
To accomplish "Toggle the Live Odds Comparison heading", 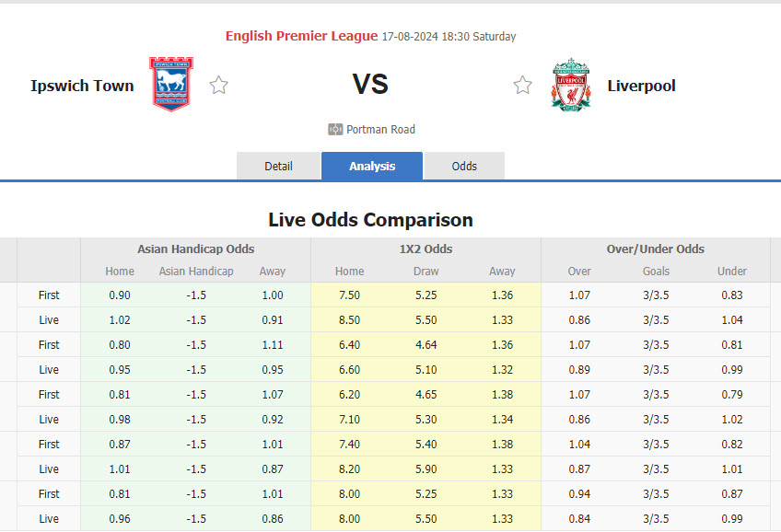I will [372, 220].
